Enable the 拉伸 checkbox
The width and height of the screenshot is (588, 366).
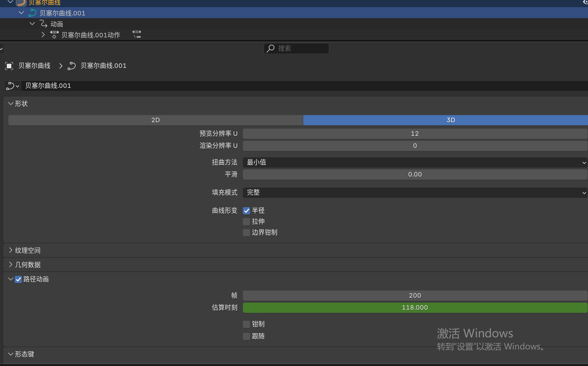(x=247, y=221)
